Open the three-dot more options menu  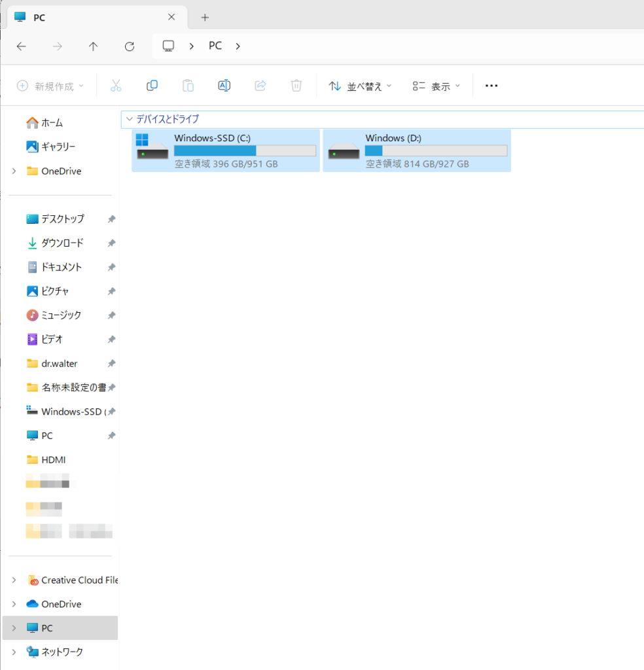click(492, 86)
